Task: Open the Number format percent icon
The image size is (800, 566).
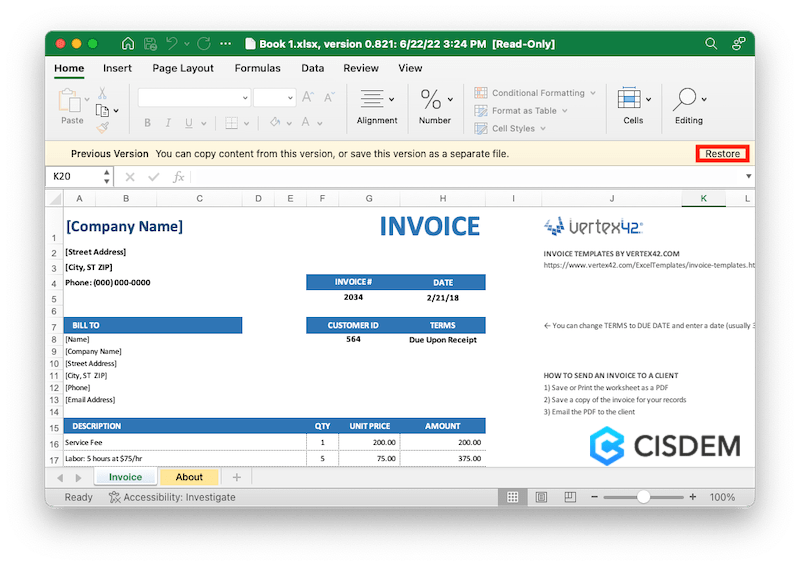Action: point(431,99)
